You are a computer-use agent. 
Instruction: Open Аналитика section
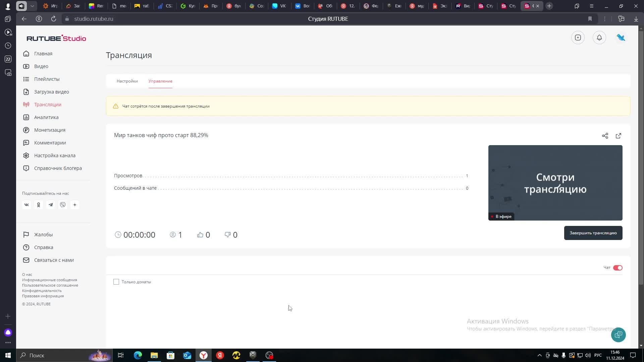coord(46,117)
